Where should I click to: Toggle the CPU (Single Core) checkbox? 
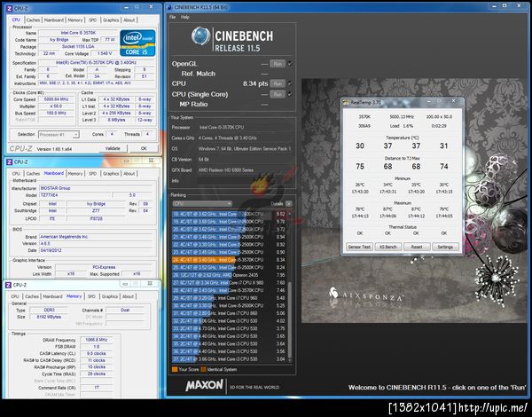(x=290, y=94)
